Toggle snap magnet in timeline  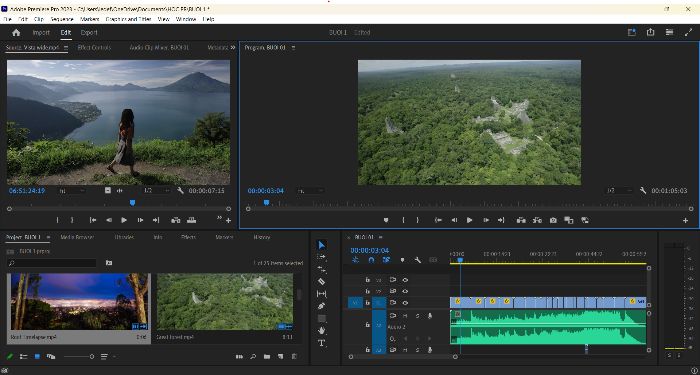pos(371,260)
